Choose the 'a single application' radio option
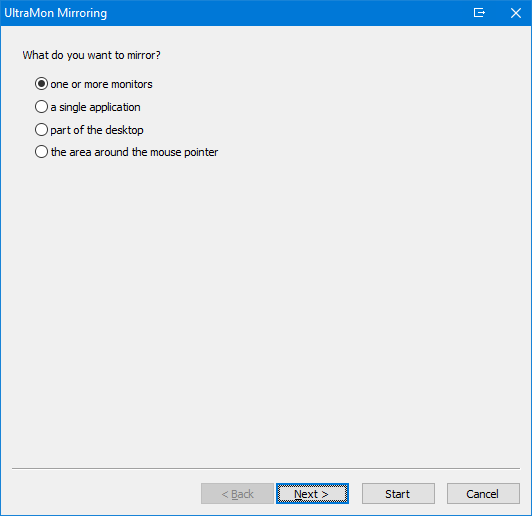This screenshot has height=516, width=532. click(x=41, y=107)
